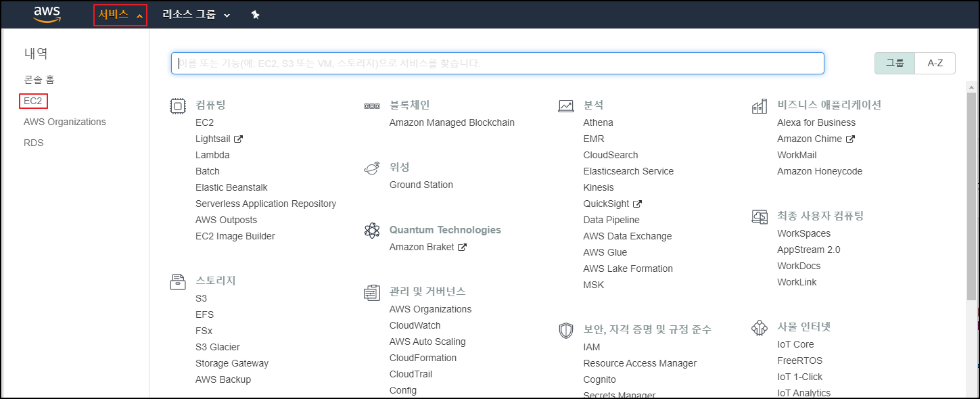
Task: Open the Lambda service
Action: (212, 155)
